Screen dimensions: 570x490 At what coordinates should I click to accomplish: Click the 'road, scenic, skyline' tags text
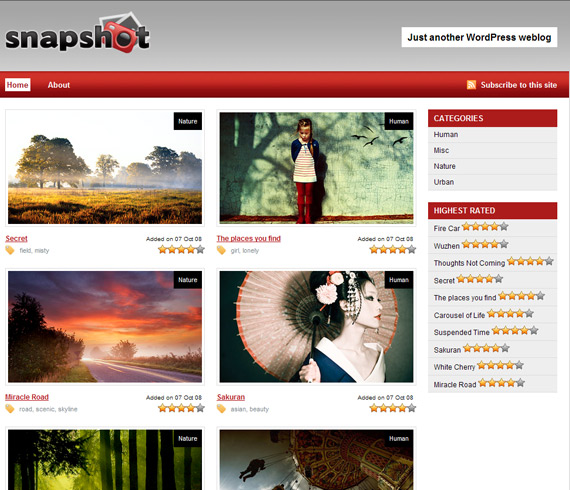point(48,409)
